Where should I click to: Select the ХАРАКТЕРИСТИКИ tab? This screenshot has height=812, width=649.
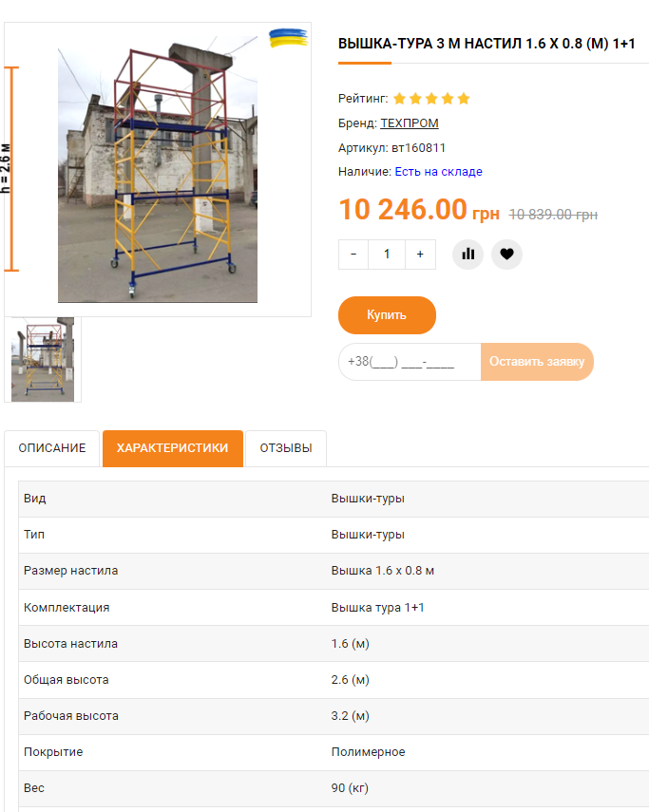[x=173, y=448]
